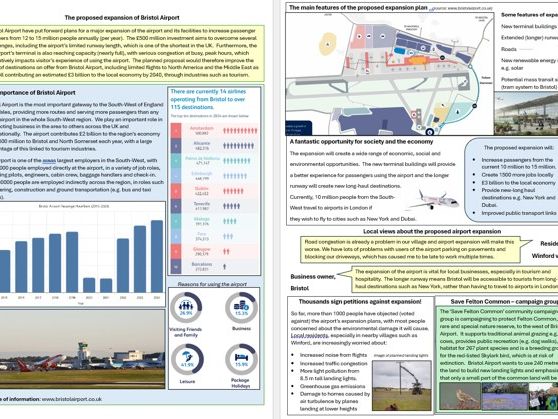Screen dimensions: 558x419
Task: Click the title 'The proposed expansion of Bristol Airport'
Action: tap(122, 17)
